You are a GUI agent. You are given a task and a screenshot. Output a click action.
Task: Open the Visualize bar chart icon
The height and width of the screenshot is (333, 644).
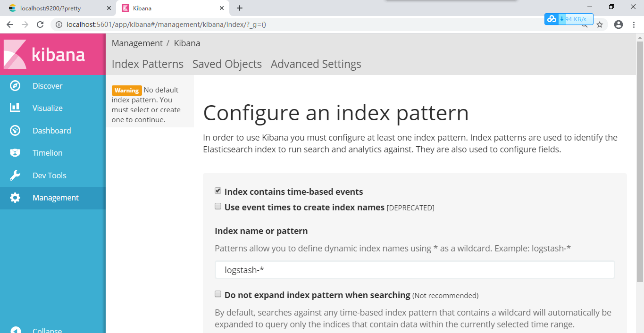point(15,108)
